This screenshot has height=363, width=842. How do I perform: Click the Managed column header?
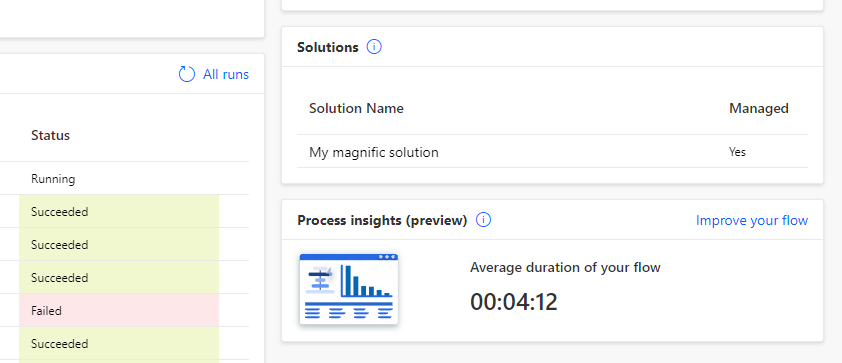tap(759, 108)
